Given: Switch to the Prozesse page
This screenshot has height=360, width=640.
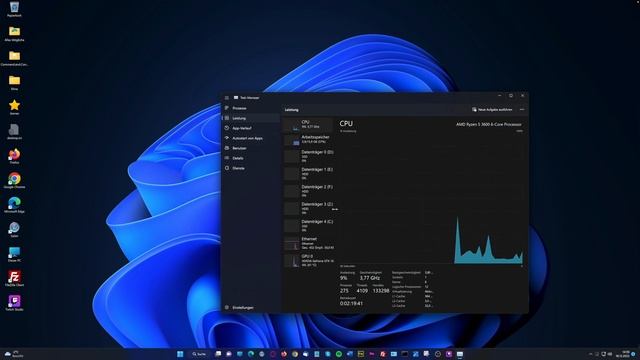Looking at the screenshot, I should pyautogui.click(x=251, y=108).
